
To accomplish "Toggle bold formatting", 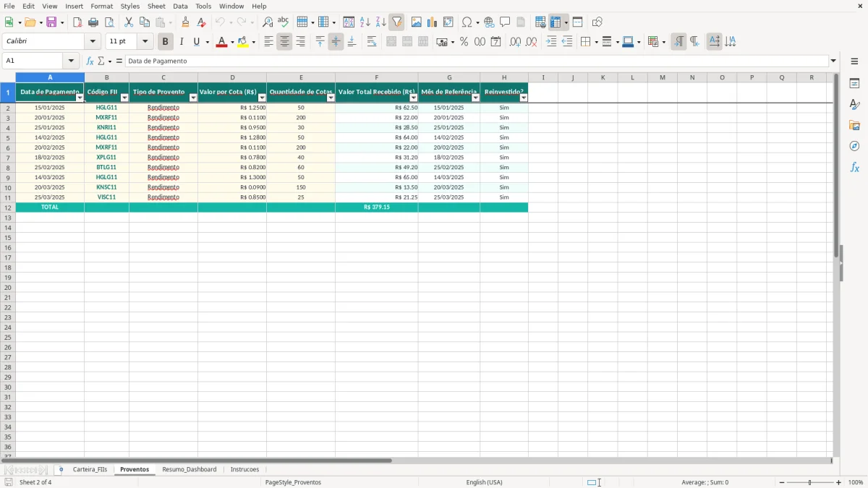I will (165, 42).
